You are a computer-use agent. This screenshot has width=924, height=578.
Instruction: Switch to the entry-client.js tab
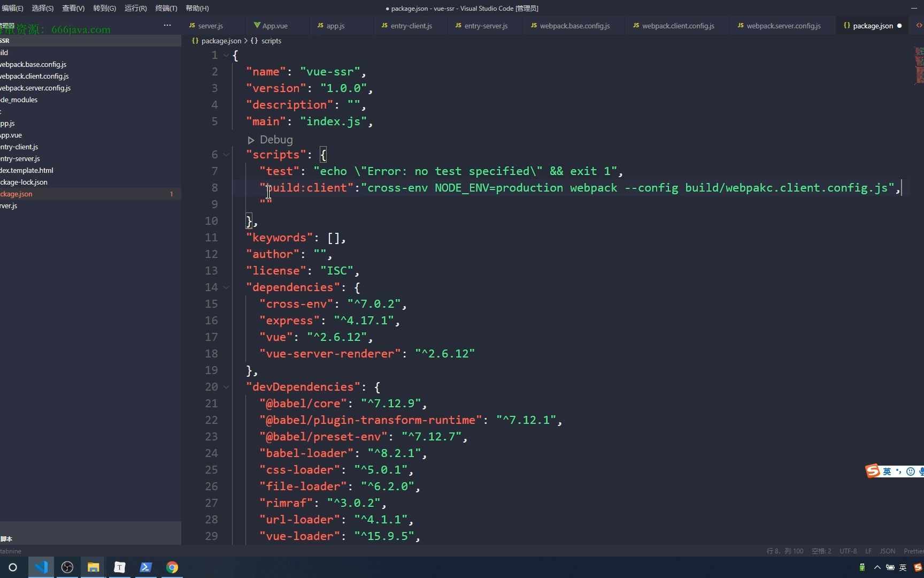[x=411, y=26]
